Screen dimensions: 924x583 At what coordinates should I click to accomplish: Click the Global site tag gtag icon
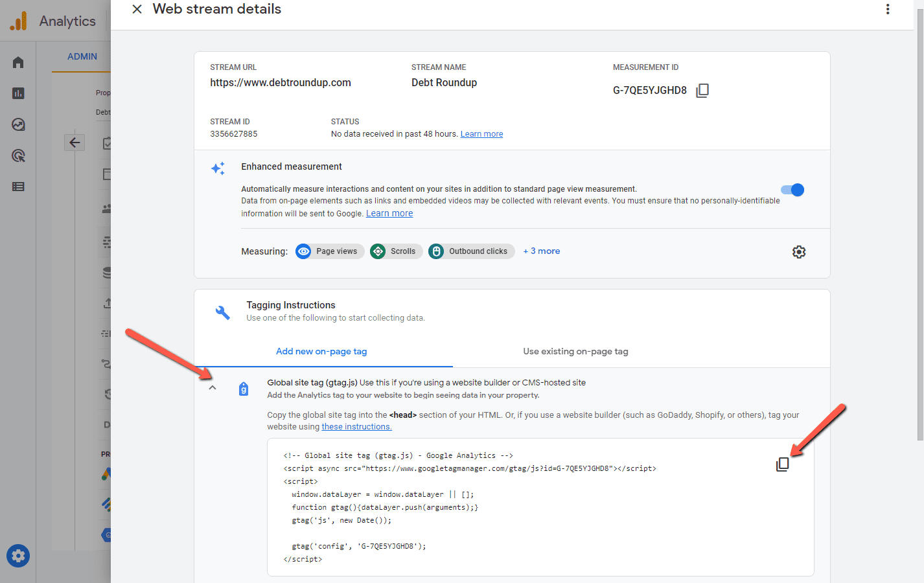[x=244, y=389]
